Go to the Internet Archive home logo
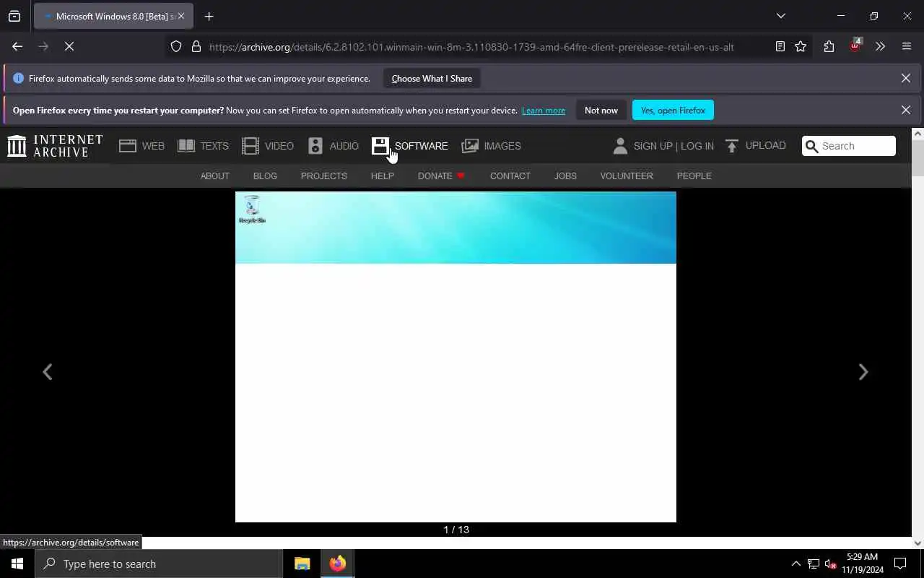 (55, 146)
